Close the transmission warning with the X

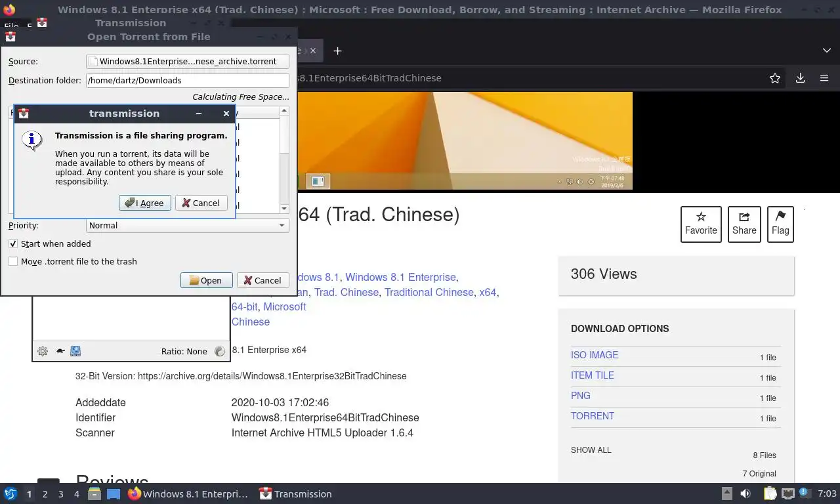click(x=226, y=114)
